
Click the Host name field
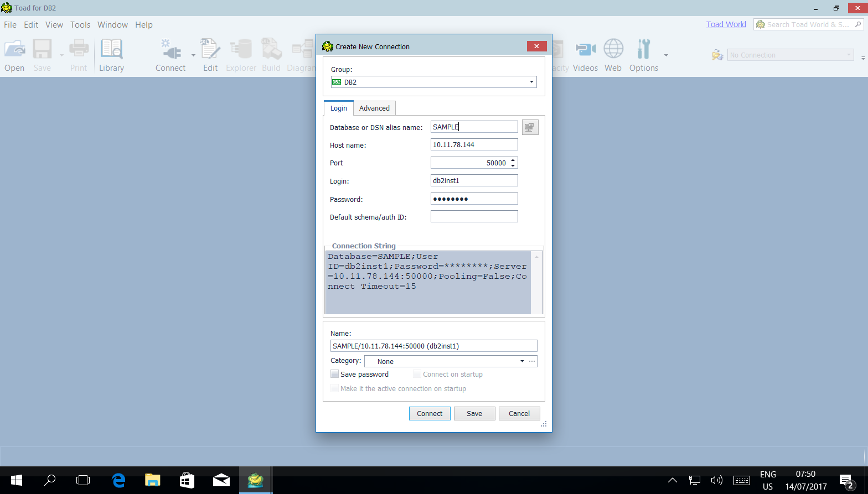[474, 144]
